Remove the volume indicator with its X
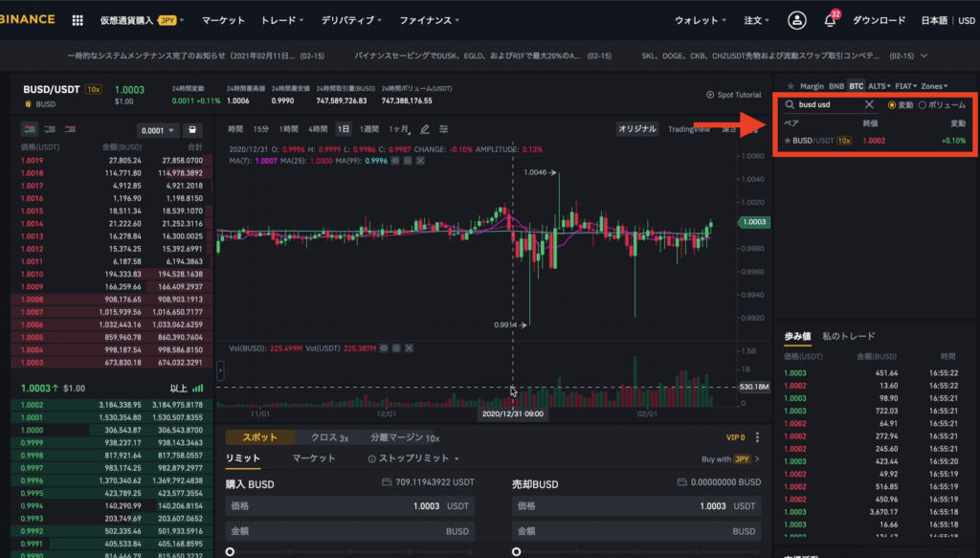This screenshot has width=980, height=558. (x=409, y=348)
